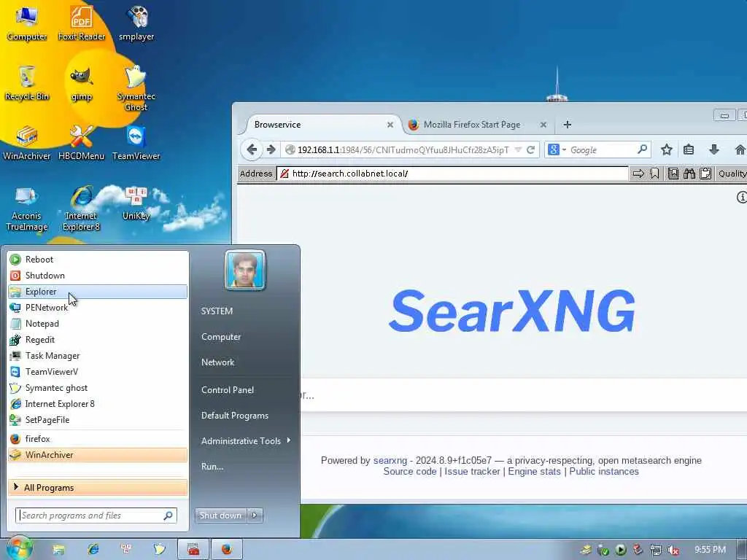This screenshot has width=747, height=560.
Task: Click Search programs and files field
Action: [96, 516]
